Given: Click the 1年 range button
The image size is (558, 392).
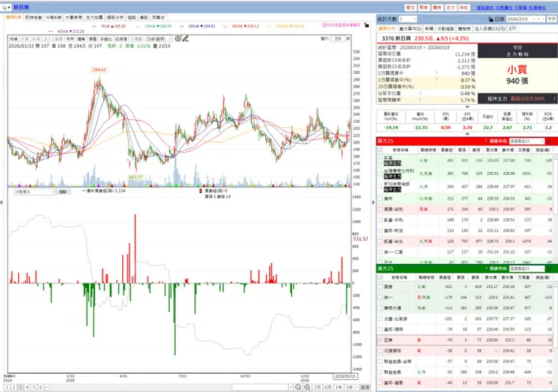Looking at the screenshot, I should pyautogui.click(x=339, y=387).
